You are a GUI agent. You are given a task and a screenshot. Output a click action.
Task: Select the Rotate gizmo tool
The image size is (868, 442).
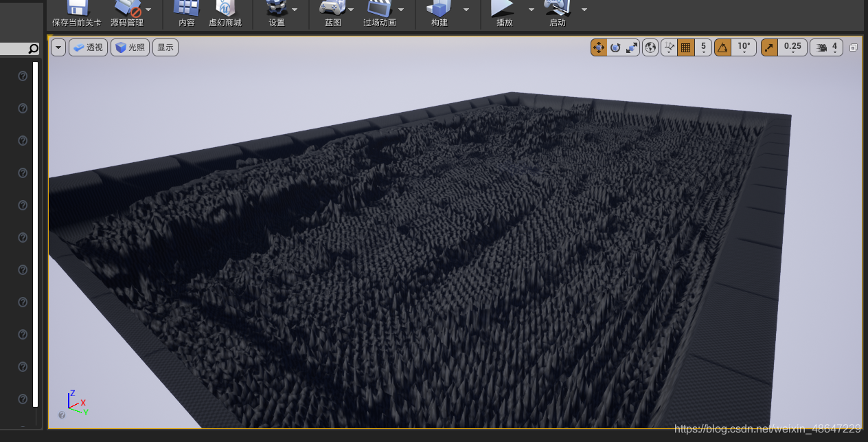coord(615,47)
